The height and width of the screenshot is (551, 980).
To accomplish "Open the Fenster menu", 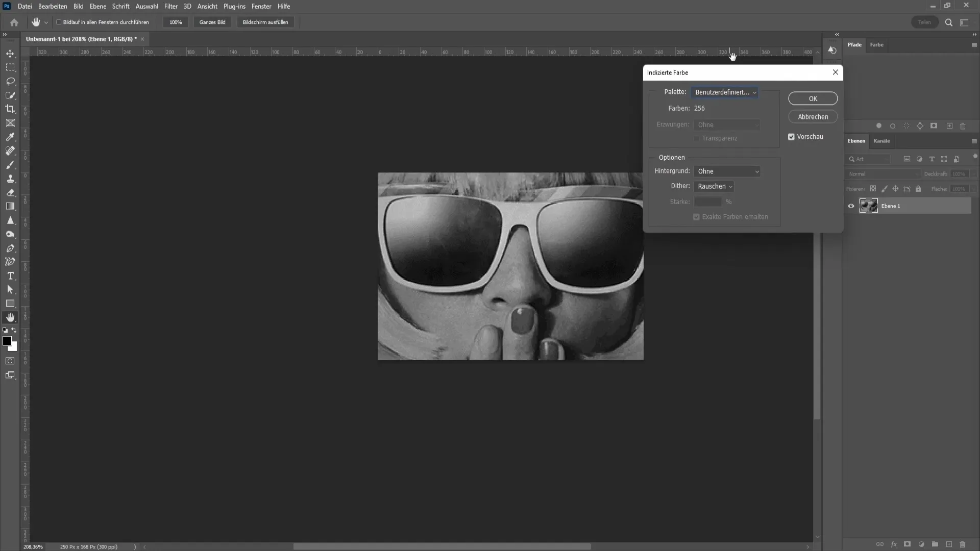I will coord(261,6).
